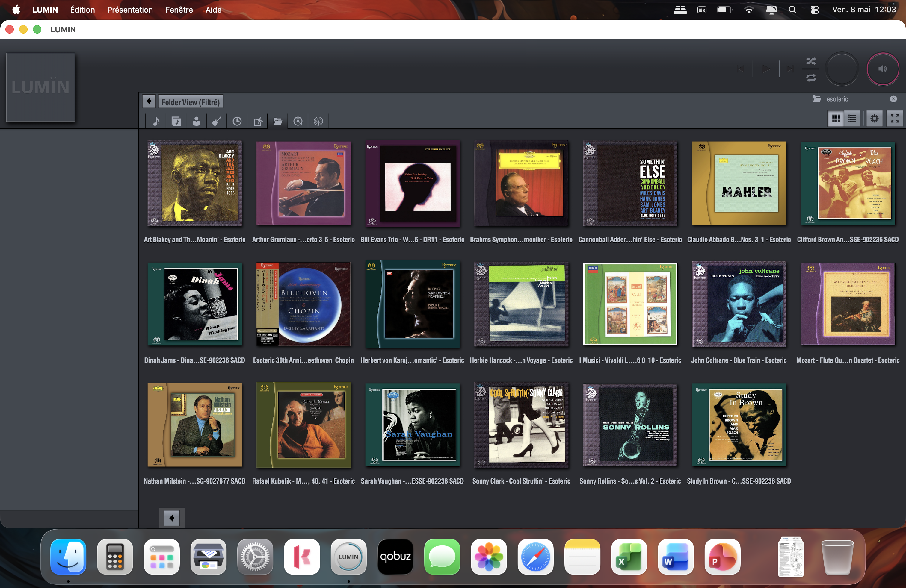This screenshot has width=906, height=588.
Task: Open Spotlight search in the menu bar
Action: [792, 10]
